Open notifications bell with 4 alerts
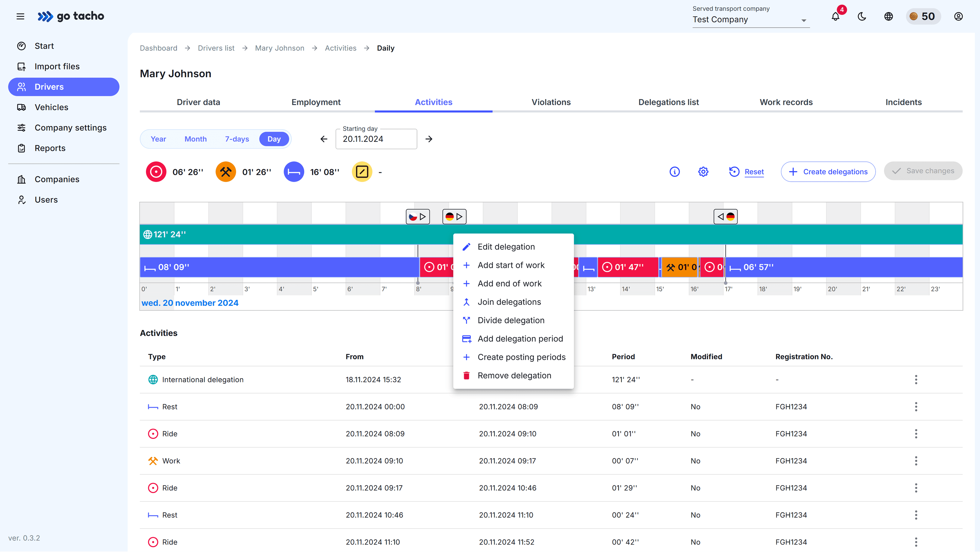The image size is (980, 552). pos(836,16)
